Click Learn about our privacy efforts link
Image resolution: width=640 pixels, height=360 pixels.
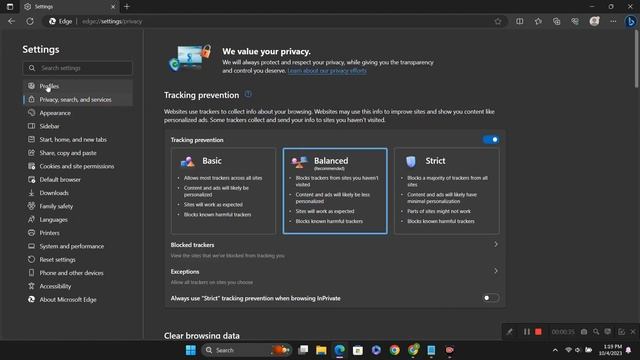click(x=327, y=71)
